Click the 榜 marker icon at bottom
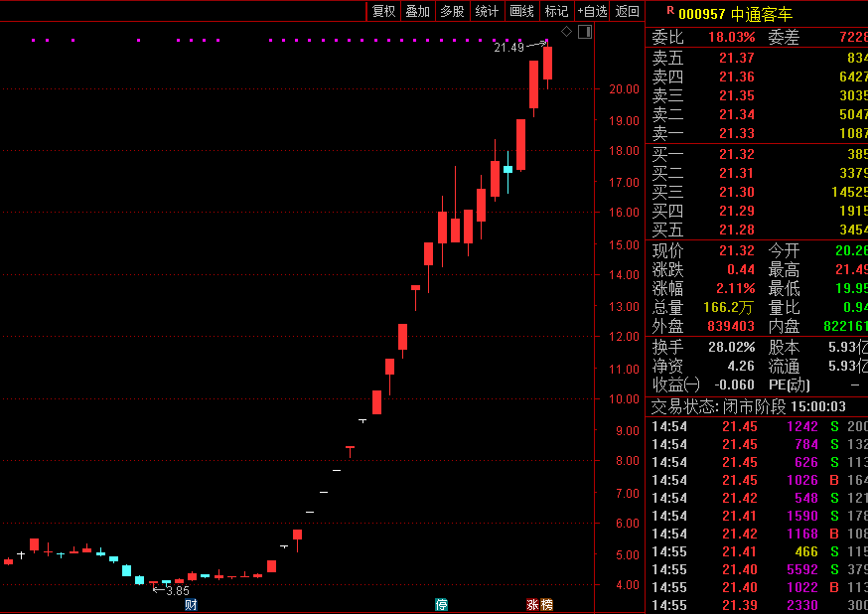Image resolution: width=868 pixels, height=614 pixels. click(546, 605)
